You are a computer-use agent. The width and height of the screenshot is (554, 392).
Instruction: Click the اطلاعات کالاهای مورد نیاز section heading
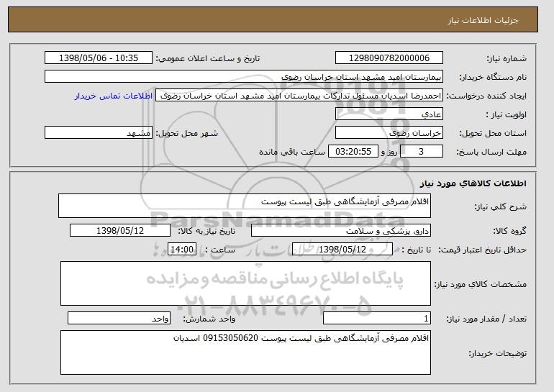pos(473,183)
